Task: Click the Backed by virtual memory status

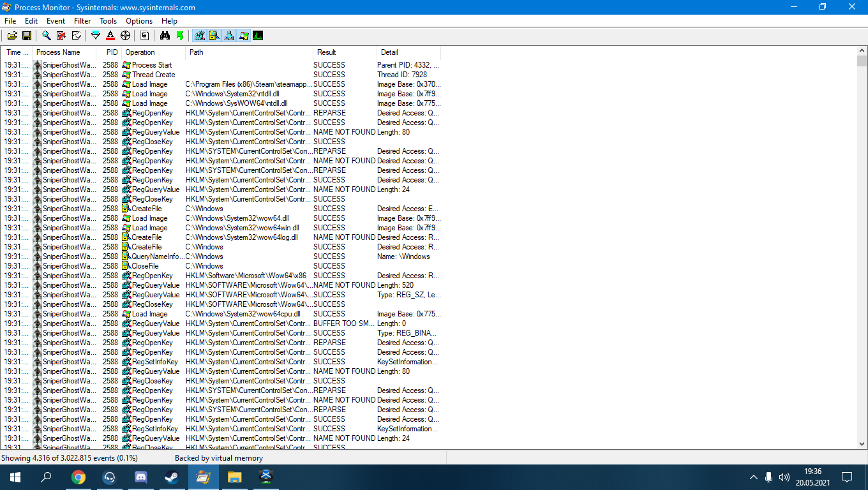Action: coord(219,458)
